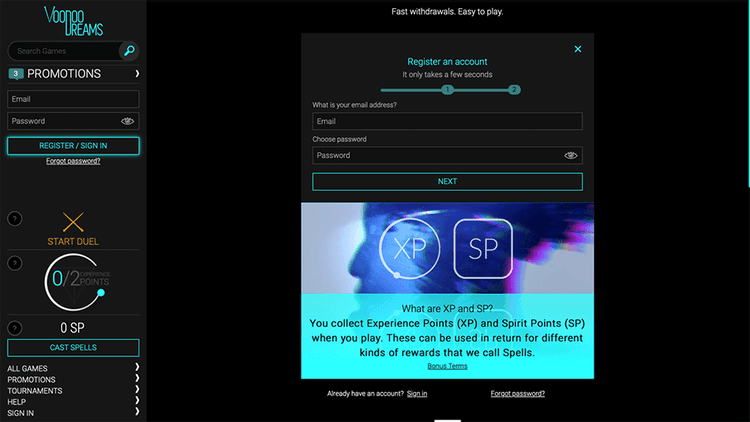Click the 0 SP balance text
Image resolution: width=750 pixels, height=422 pixels.
72,328
